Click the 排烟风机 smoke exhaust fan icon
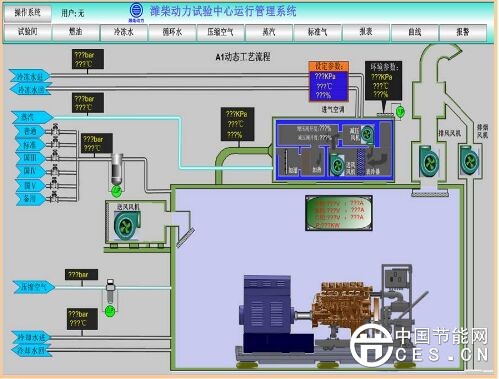 coord(469,160)
